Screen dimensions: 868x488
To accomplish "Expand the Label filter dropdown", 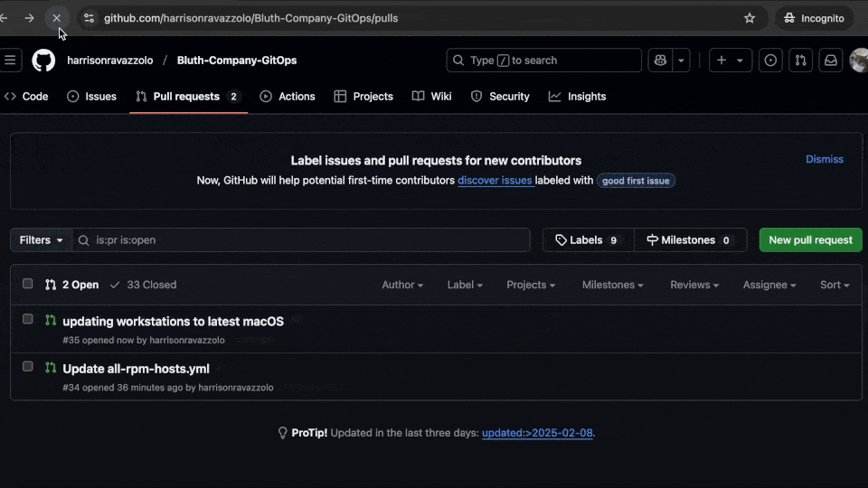I will pos(465,285).
